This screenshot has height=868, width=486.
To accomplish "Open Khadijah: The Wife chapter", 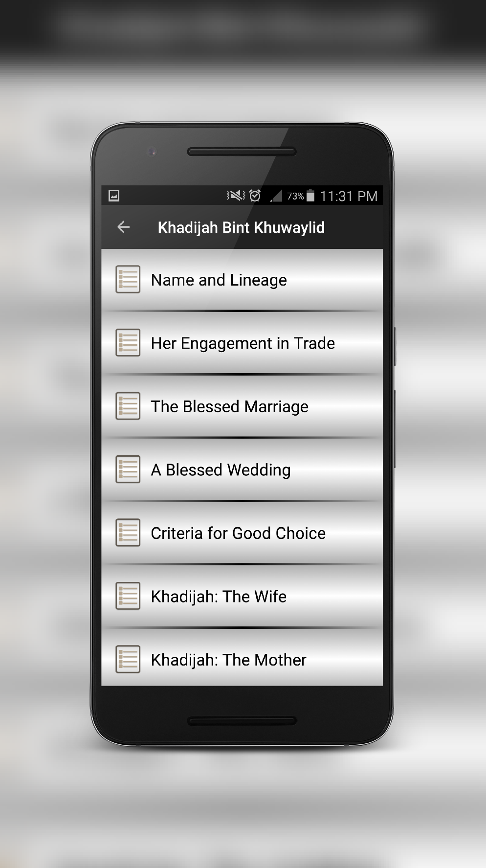I will pyautogui.click(x=219, y=597).
